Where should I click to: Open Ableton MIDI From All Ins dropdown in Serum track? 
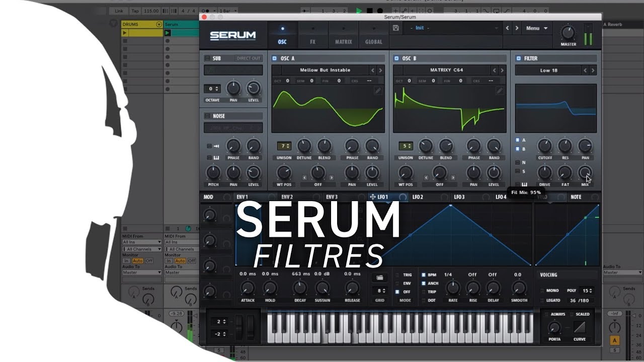point(183,242)
